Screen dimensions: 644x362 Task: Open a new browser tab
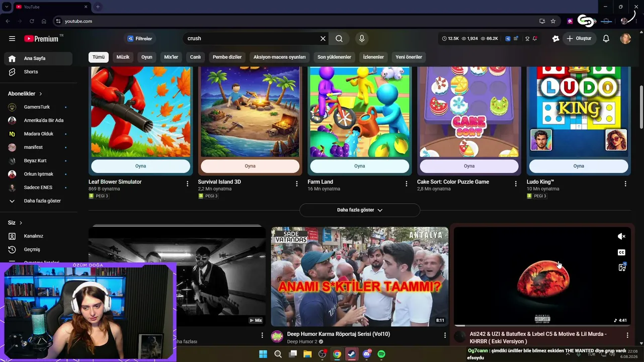point(98,7)
